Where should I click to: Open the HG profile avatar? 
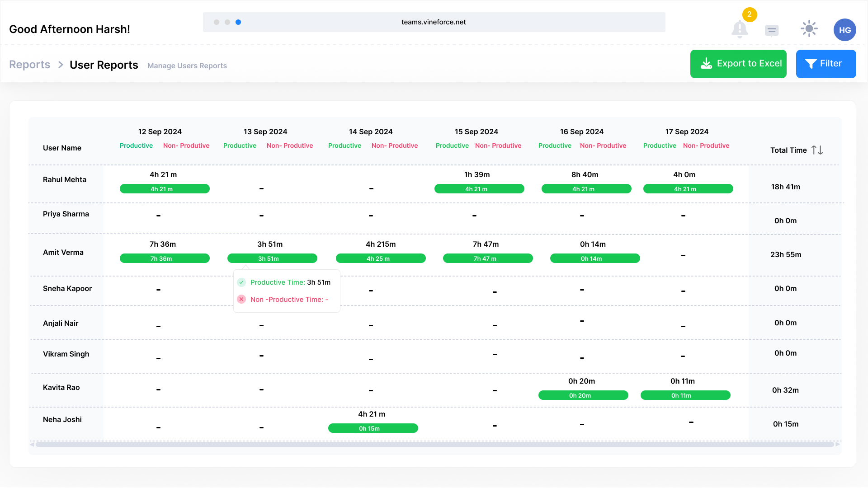pyautogui.click(x=844, y=30)
